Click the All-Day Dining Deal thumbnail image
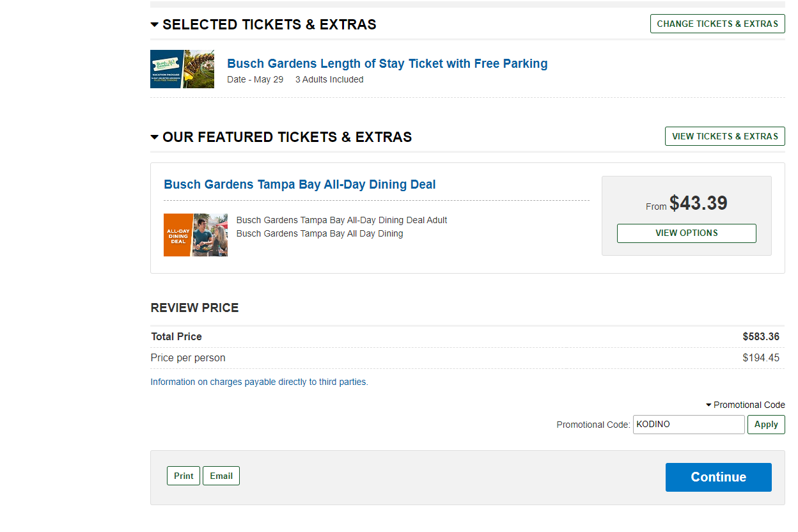The height and width of the screenshot is (532, 798). coord(196,235)
